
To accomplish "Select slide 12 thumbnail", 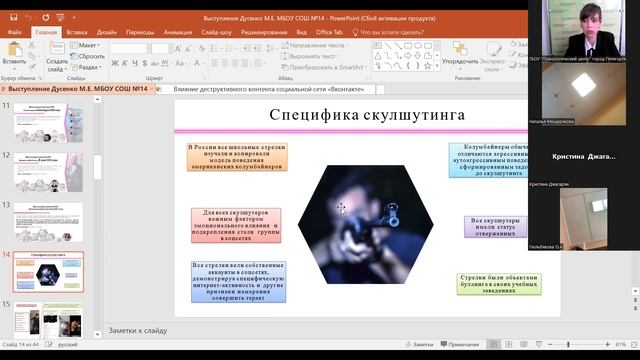I will coord(48,172).
